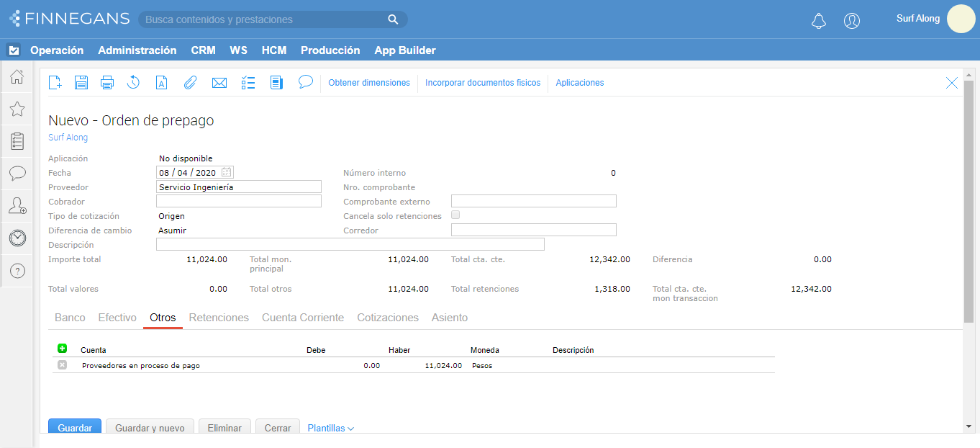Viewport: 980px width, 448px height.
Task: Click the Obtener dimensiones link
Action: coord(369,83)
